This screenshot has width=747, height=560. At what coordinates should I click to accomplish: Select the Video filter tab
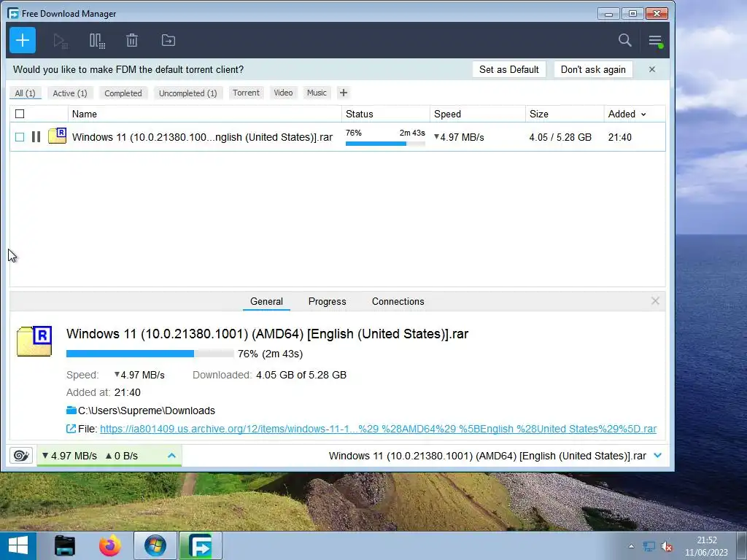[x=283, y=93]
